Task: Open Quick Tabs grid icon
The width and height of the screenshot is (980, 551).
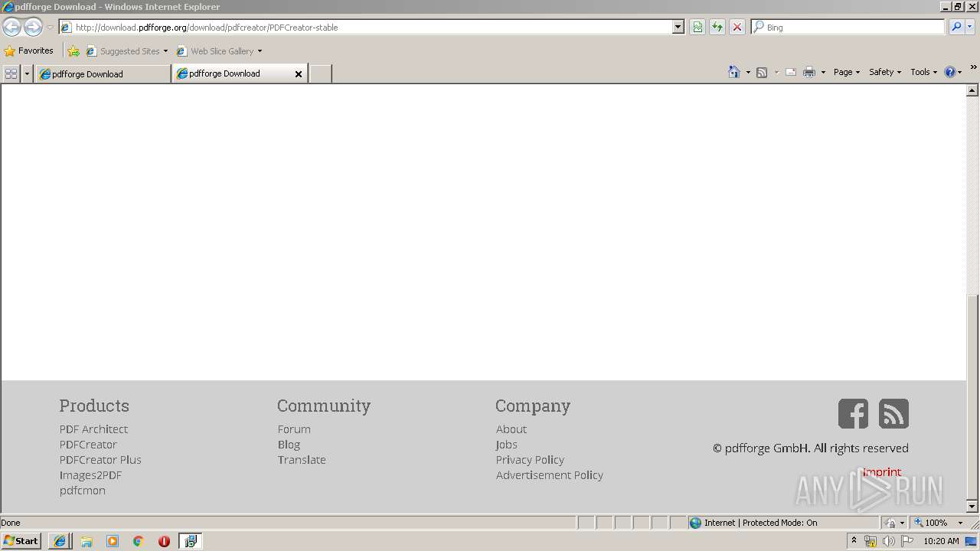Action: [x=11, y=73]
